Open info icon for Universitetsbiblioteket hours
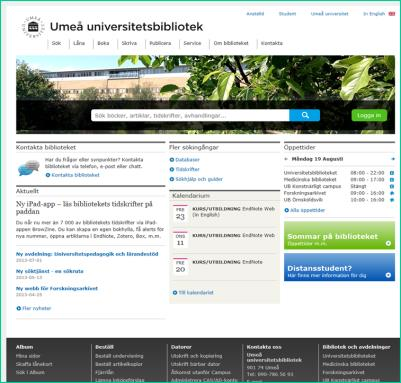The height and width of the screenshot is (383, 401). click(x=392, y=173)
